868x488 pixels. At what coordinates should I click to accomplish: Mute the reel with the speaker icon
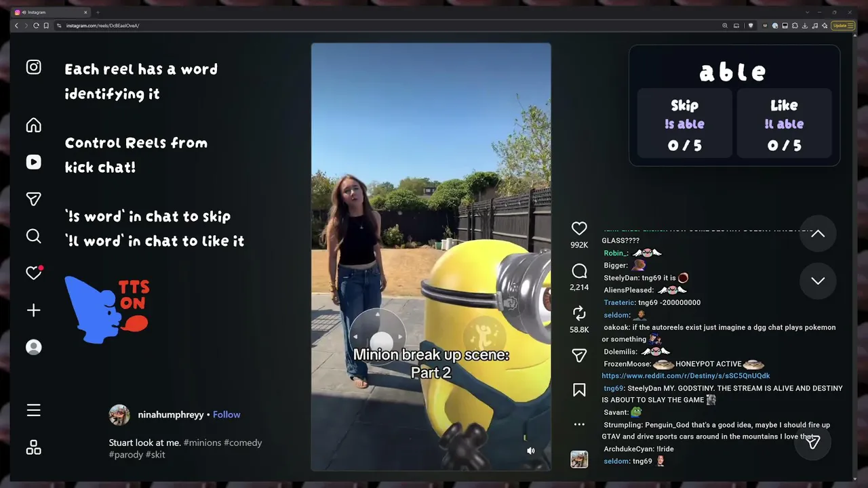pos(531,451)
